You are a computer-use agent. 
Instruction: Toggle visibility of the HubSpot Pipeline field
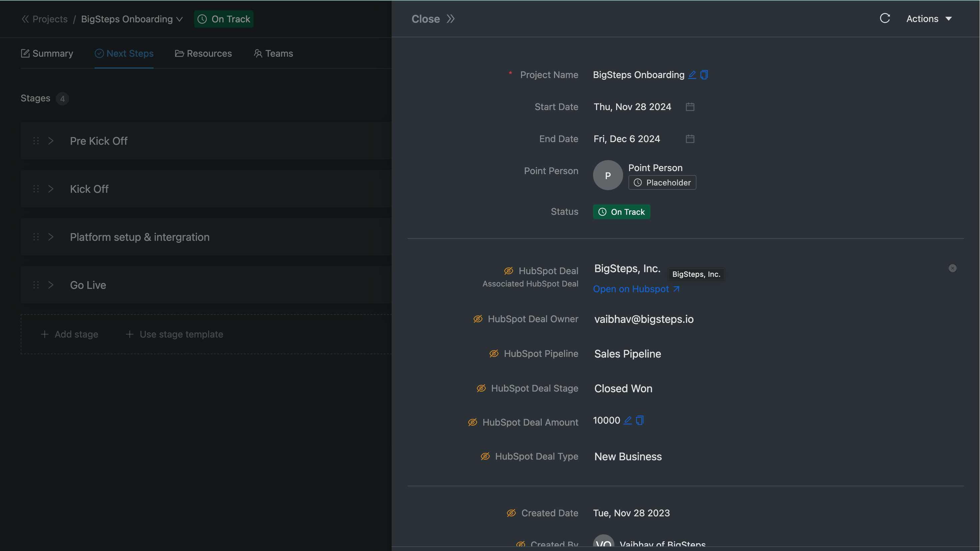click(x=493, y=354)
